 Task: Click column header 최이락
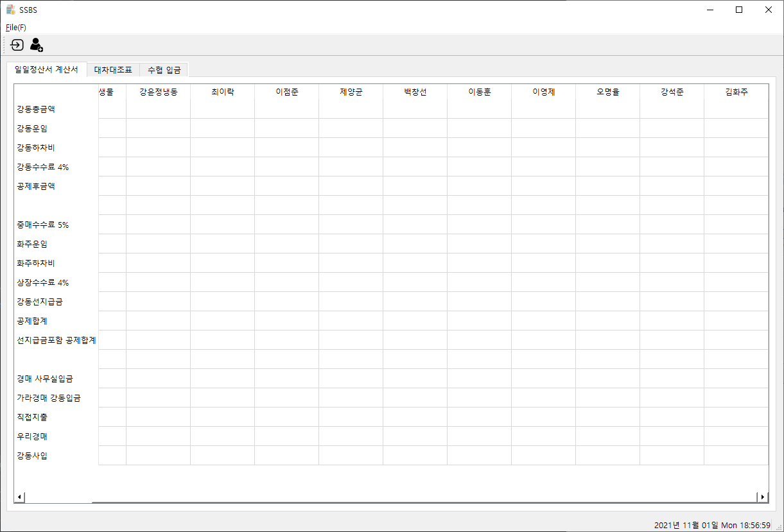(222, 92)
